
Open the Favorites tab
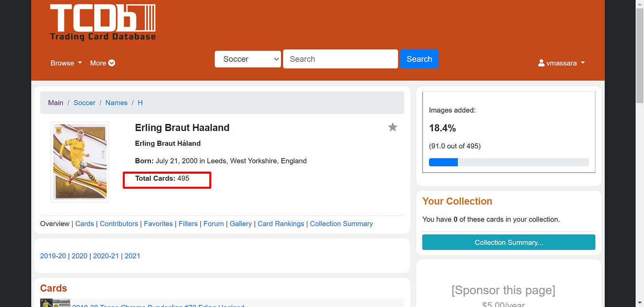tap(158, 224)
